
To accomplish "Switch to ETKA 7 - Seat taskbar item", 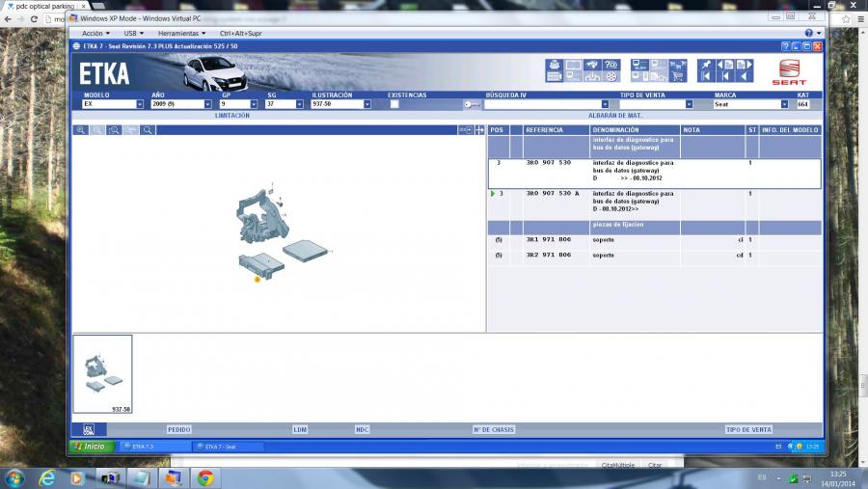I will click(x=228, y=447).
